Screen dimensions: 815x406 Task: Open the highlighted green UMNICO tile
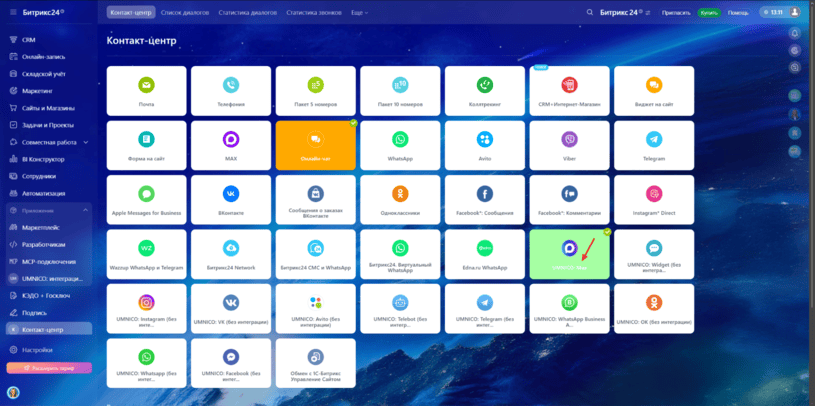(569, 253)
